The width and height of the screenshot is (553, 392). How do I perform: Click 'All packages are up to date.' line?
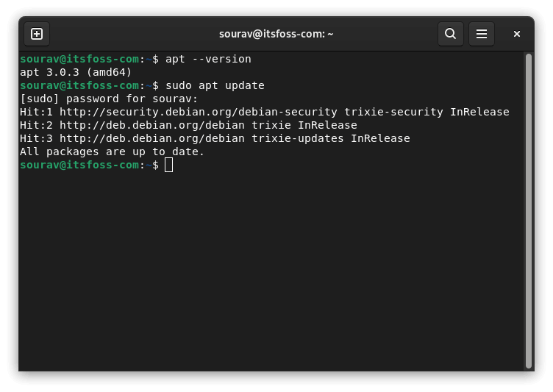point(113,152)
